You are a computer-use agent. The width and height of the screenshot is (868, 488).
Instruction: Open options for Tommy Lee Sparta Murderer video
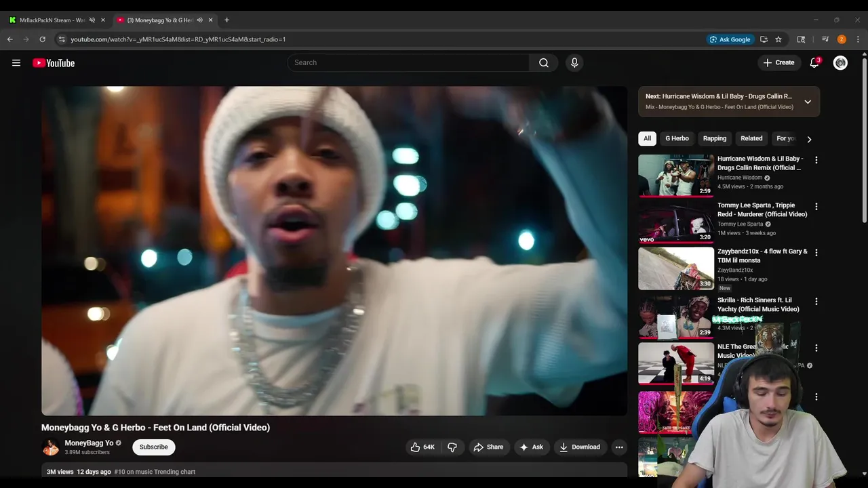click(x=816, y=207)
